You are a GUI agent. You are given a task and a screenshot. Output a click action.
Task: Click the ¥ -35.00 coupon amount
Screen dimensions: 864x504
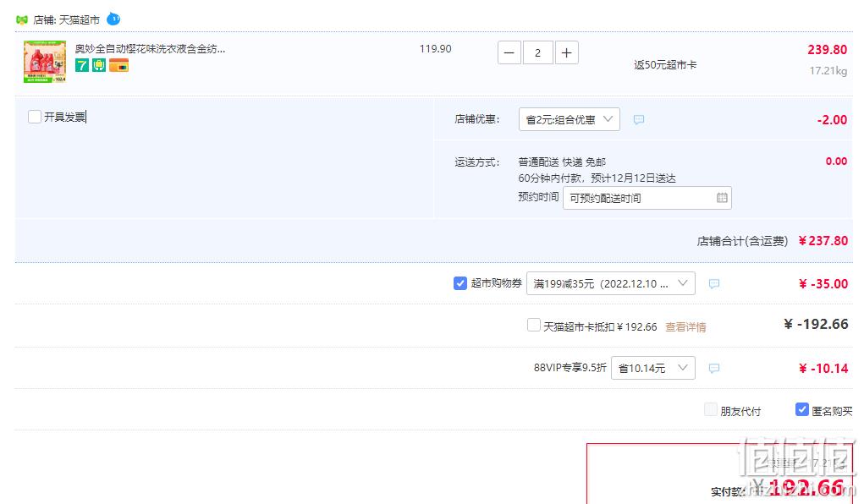pyautogui.click(x=823, y=283)
